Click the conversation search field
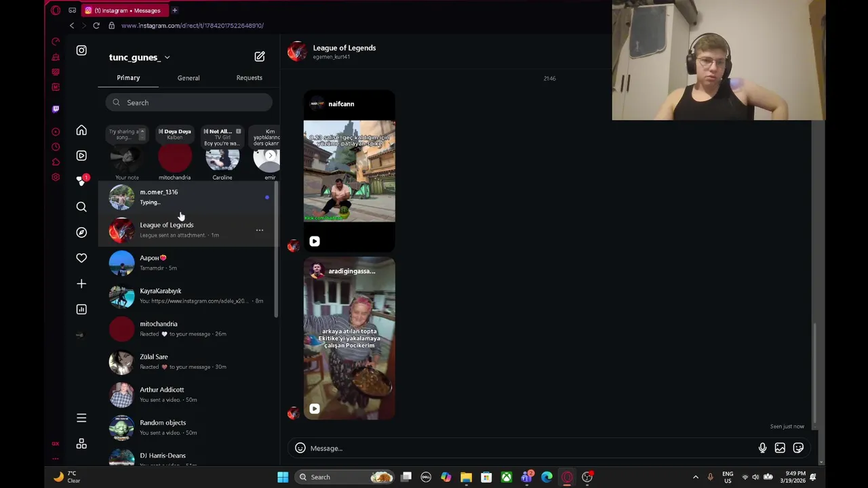The width and height of the screenshot is (868, 488). 189,102
